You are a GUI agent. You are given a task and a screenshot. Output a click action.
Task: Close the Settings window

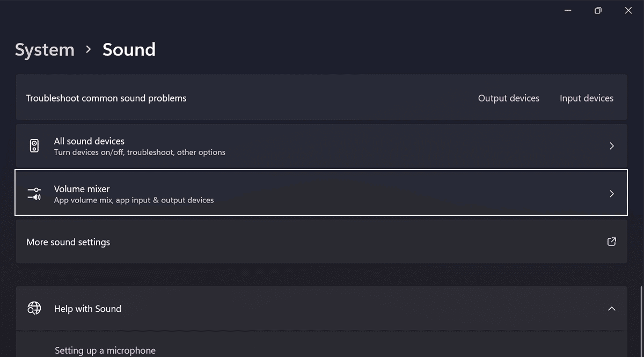tap(628, 11)
